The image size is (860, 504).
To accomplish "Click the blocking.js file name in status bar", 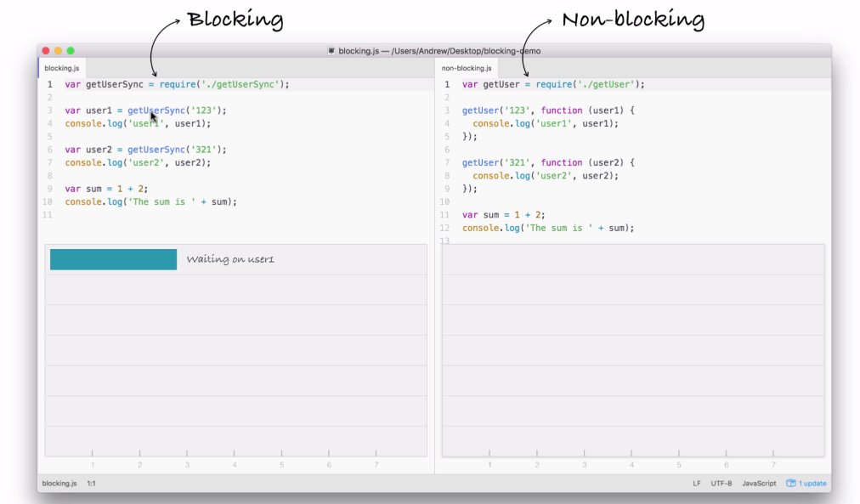I will click(x=59, y=483).
